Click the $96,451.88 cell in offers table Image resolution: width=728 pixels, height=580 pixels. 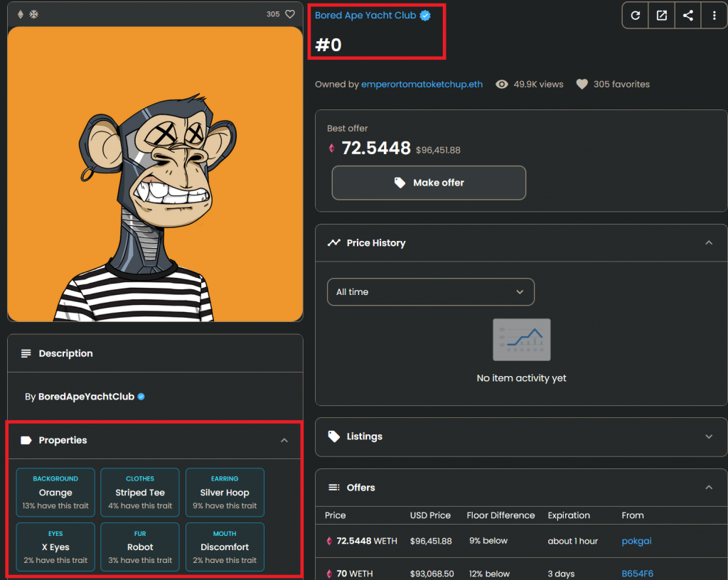[431, 541]
